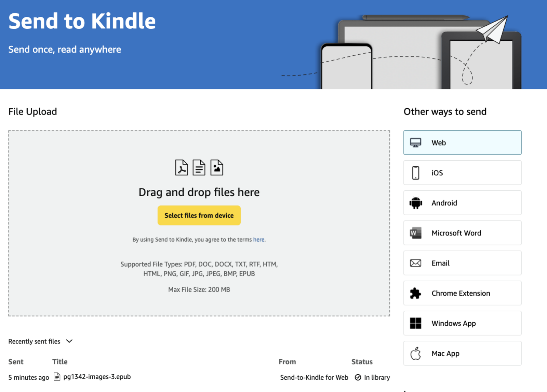The width and height of the screenshot is (547, 392).
Task: Click the Apple icon beside Mac App
Action: pos(415,353)
